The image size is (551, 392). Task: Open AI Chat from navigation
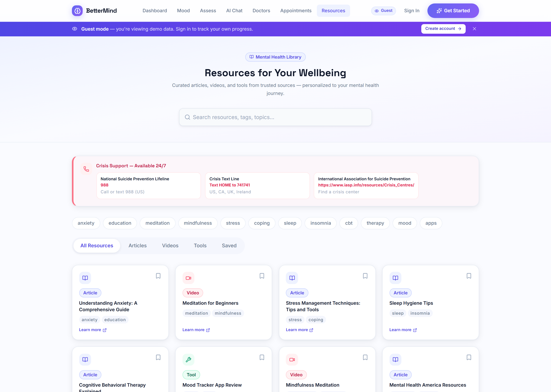tap(234, 11)
